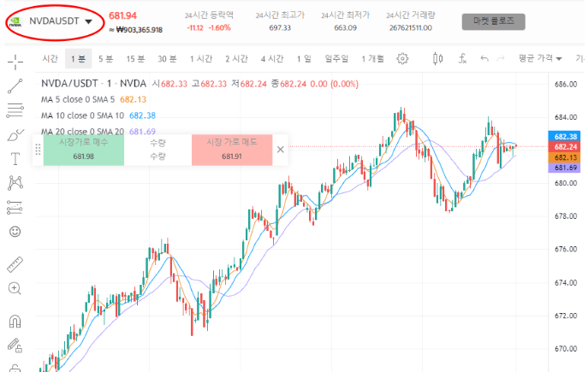Select the ruler measure tool

[15, 264]
